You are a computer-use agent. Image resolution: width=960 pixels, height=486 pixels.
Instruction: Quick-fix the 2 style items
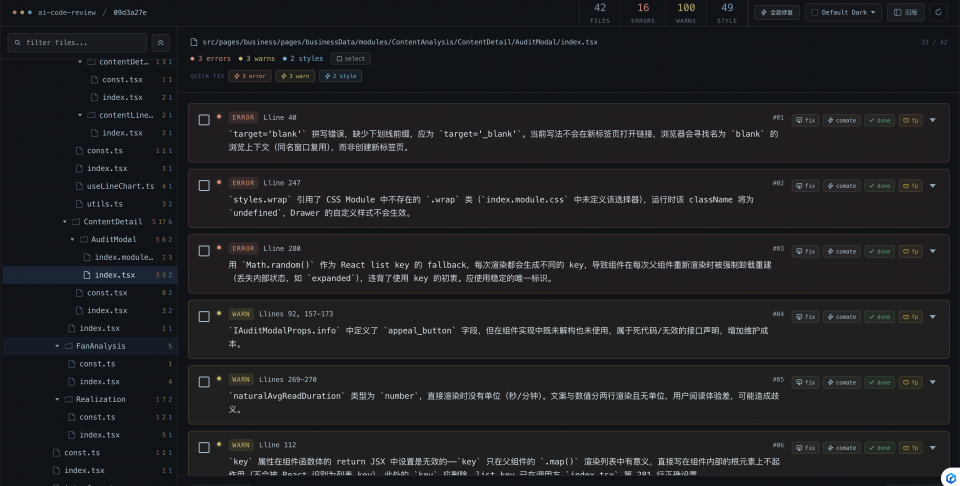click(340, 77)
